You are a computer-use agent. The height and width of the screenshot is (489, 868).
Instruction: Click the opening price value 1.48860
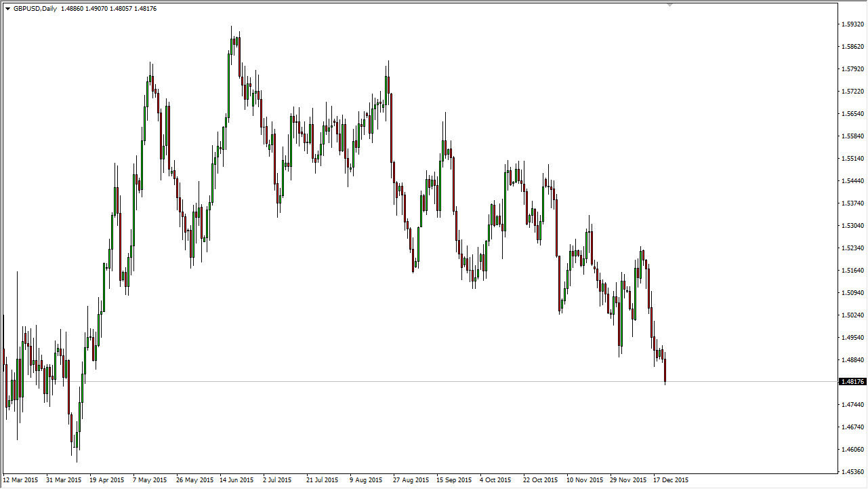click(71, 9)
